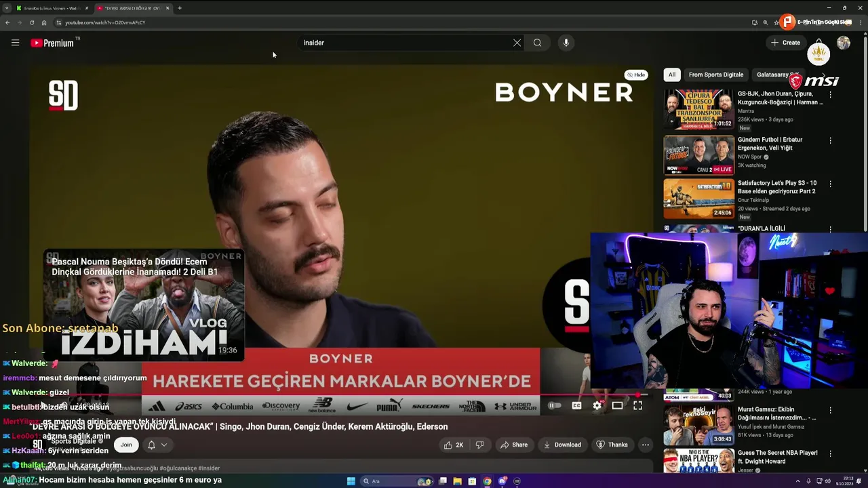Go back in browser history
Viewport: 868px width, 488px height.
click(x=7, y=22)
